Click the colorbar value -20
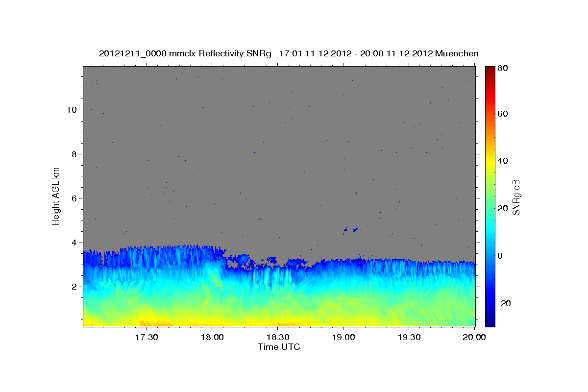The image size is (588, 392). click(x=504, y=303)
